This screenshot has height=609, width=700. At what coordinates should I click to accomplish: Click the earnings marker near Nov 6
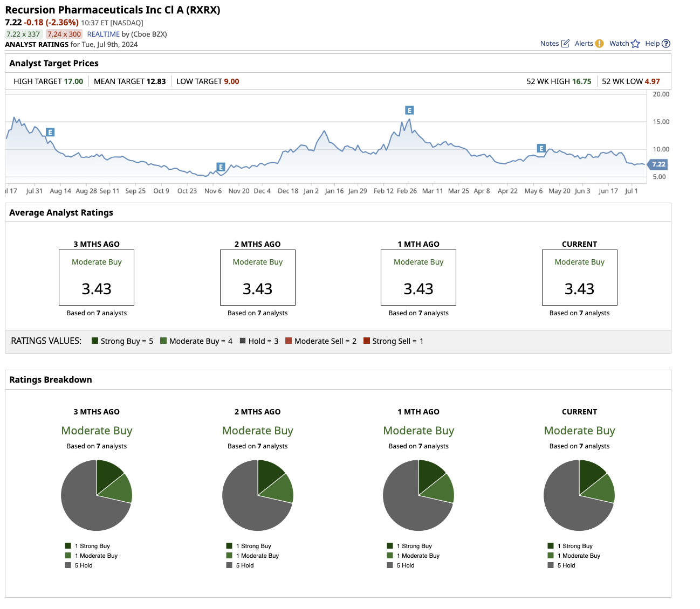[220, 167]
